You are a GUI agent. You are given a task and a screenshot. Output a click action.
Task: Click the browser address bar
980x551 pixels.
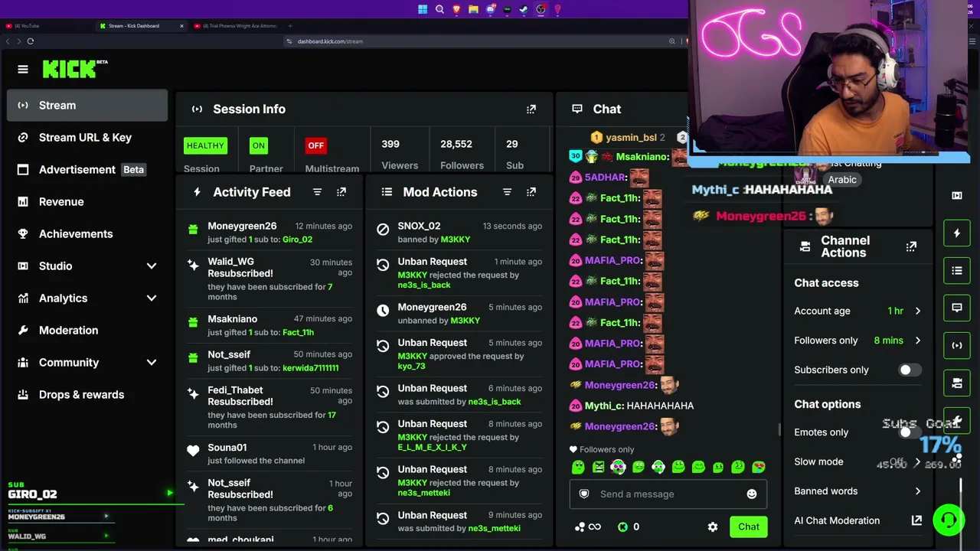click(x=482, y=41)
